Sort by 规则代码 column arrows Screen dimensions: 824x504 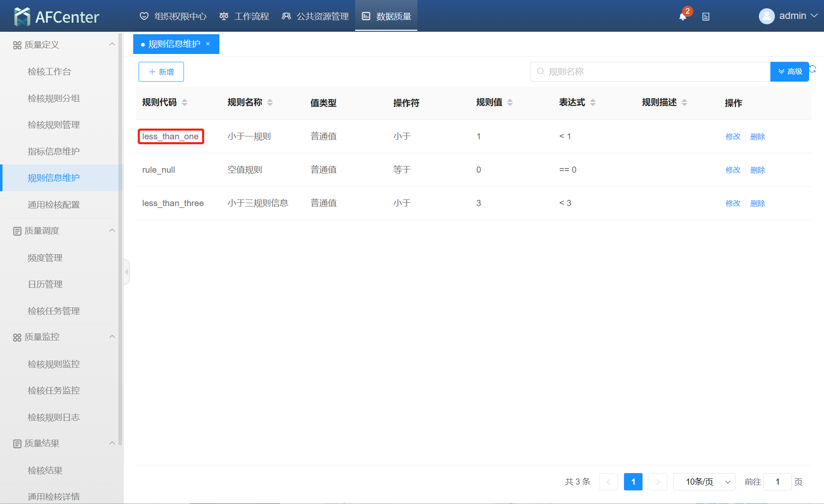pyautogui.click(x=184, y=102)
